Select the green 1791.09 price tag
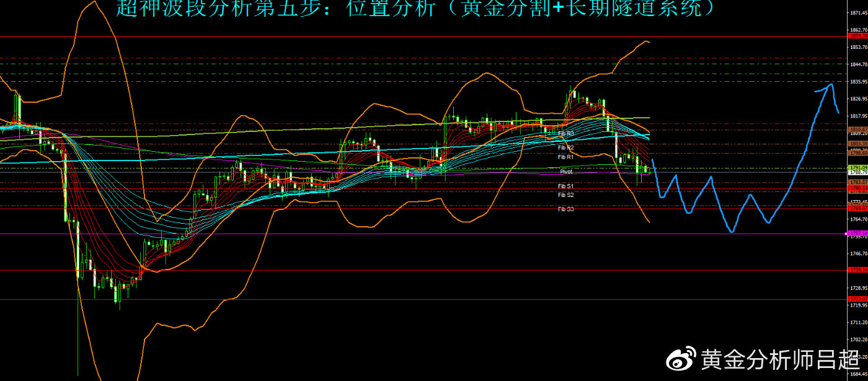 [x=857, y=168]
